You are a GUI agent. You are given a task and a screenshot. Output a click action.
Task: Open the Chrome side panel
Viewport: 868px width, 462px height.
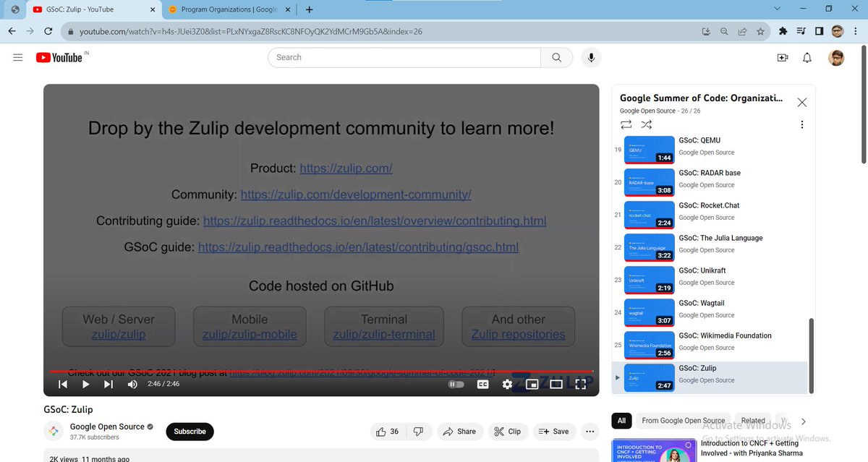[819, 32]
